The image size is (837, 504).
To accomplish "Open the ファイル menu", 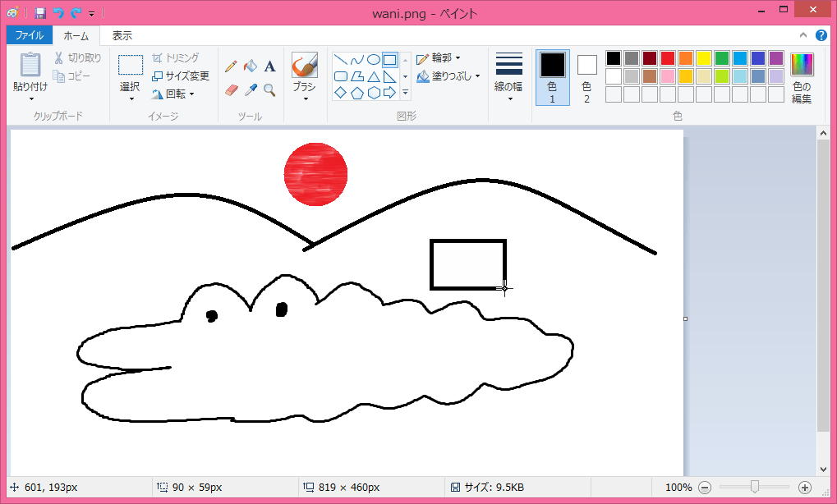I will (x=30, y=35).
